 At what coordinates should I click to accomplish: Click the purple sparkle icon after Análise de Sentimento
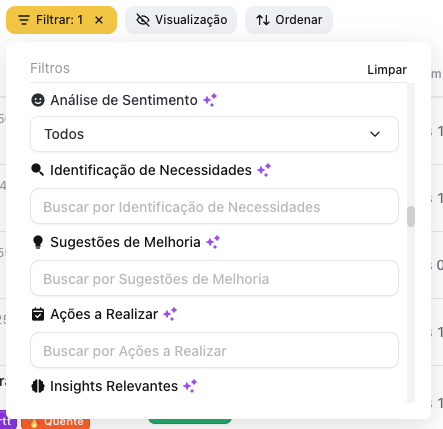[x=210, y=100]
